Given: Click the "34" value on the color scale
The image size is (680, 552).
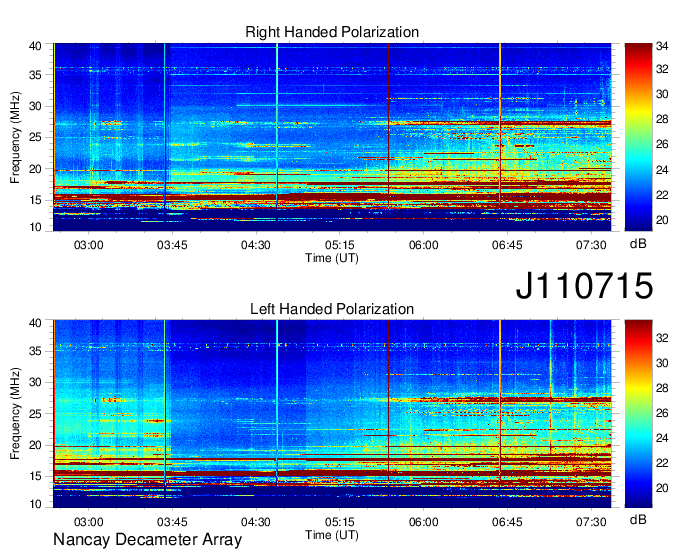Looking at the screenshot, I should [x=662, y=46].
